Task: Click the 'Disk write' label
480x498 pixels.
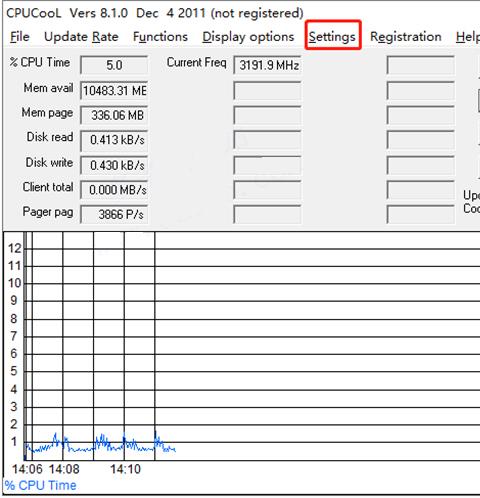Action: click(x=49, y=162)
